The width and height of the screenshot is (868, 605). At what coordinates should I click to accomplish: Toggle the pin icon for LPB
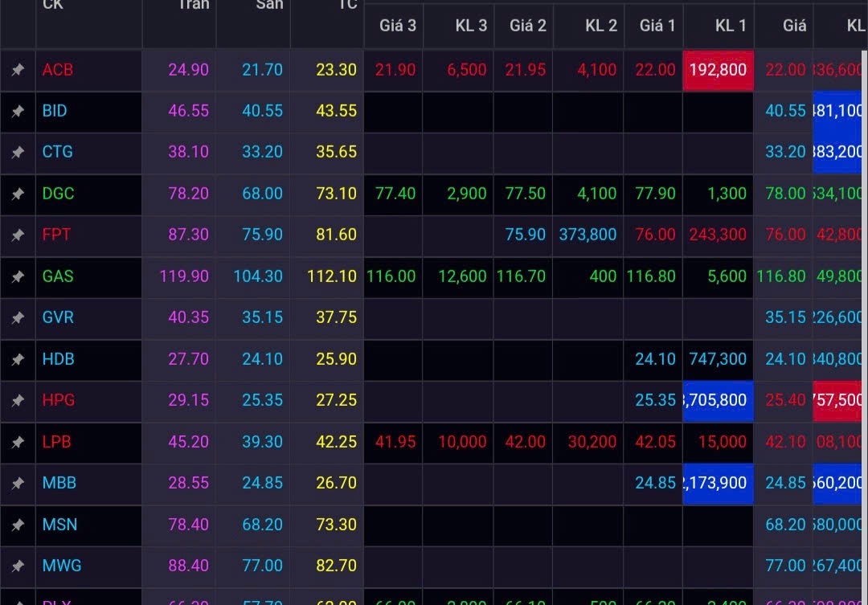pyautogui.click(x=18, y=442)
